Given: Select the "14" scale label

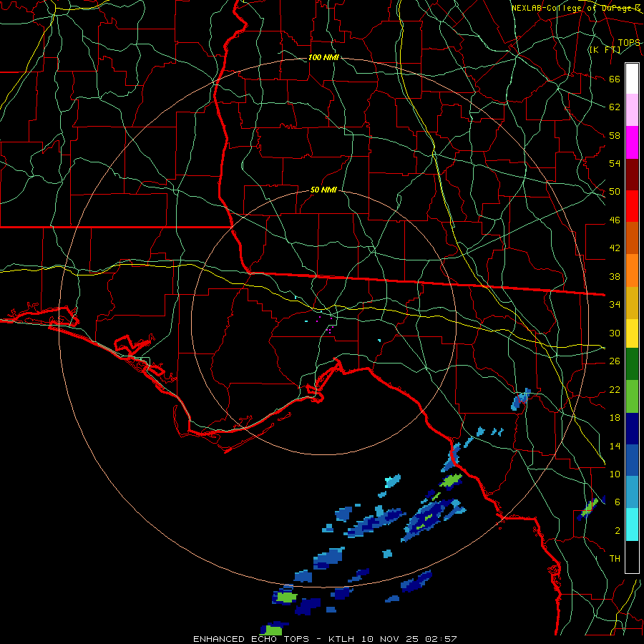Looking at the screenshot, I should tap(615, 446).
